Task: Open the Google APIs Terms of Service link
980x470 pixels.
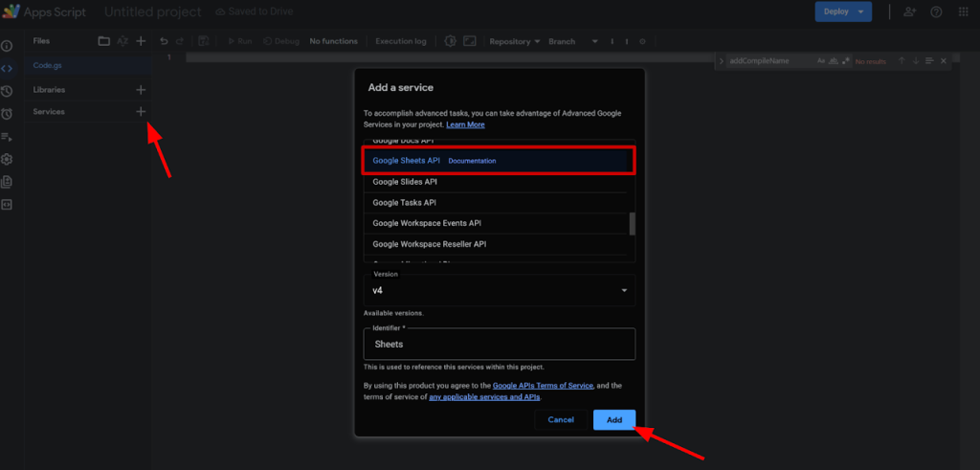Action: [x=543, y=386]
